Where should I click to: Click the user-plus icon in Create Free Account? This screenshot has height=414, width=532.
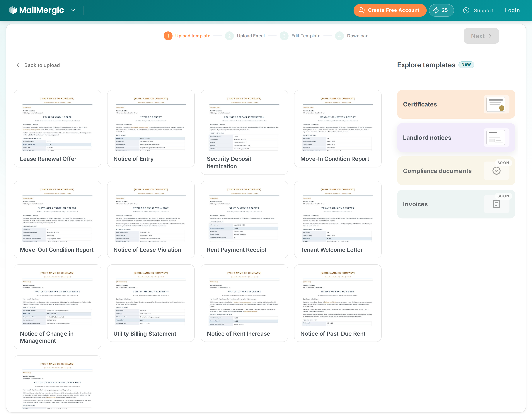[362, 10]
